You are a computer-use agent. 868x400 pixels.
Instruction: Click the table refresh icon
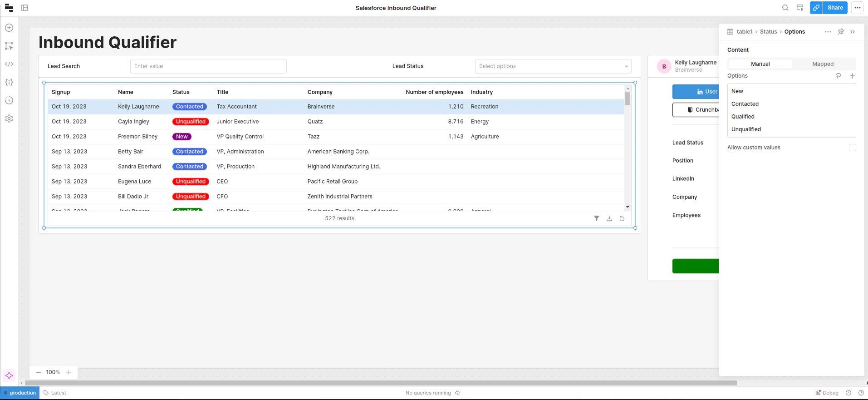(622, 218)
